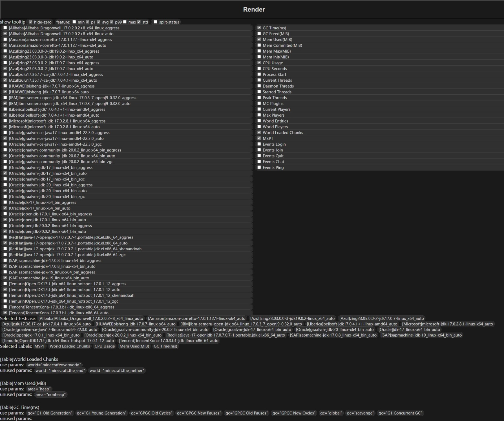
Task: Check HUAWEI bisheng-jdk aggress testcase
Action: pos(5,86)
